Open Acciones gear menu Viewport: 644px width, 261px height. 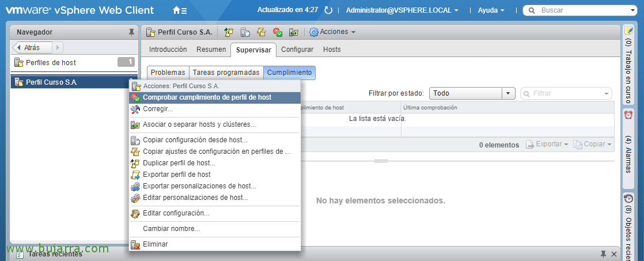(332, 32)
